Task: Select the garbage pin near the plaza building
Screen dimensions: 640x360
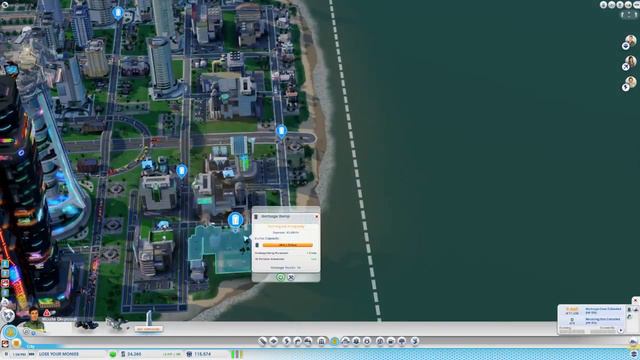Action: 182,171
